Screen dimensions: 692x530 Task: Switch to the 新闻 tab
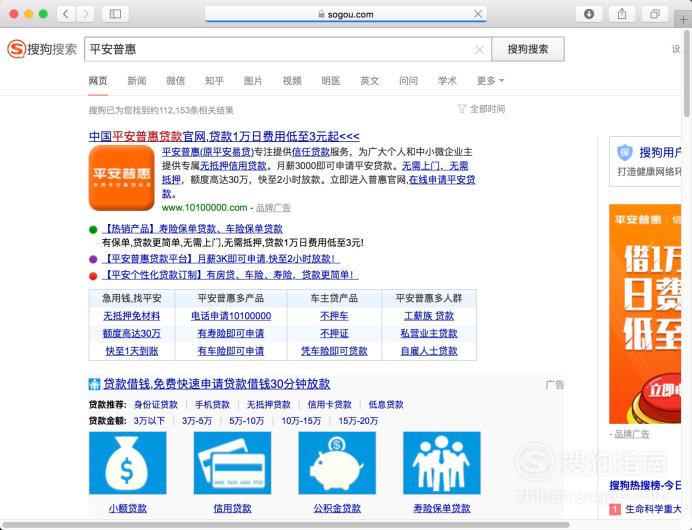[137, 81]
